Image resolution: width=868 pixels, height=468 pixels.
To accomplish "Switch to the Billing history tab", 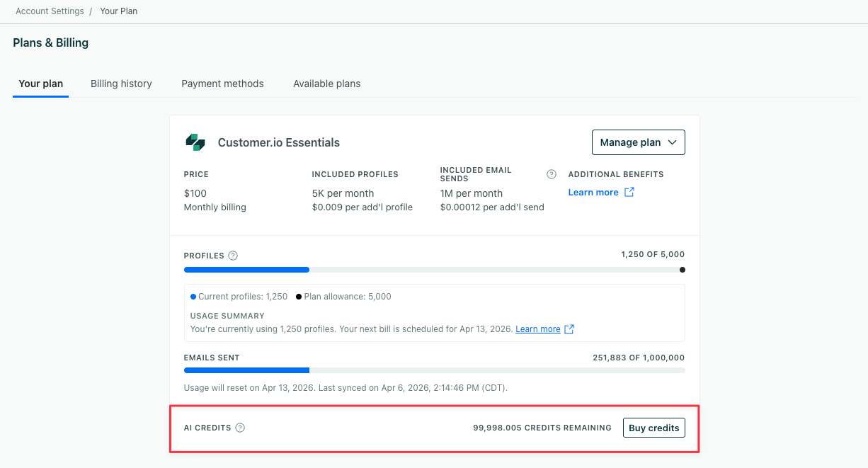I will [121, 83].
